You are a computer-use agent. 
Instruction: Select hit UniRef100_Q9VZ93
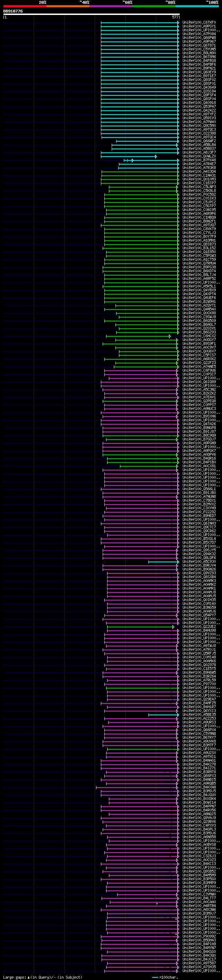tap(199, 573)
